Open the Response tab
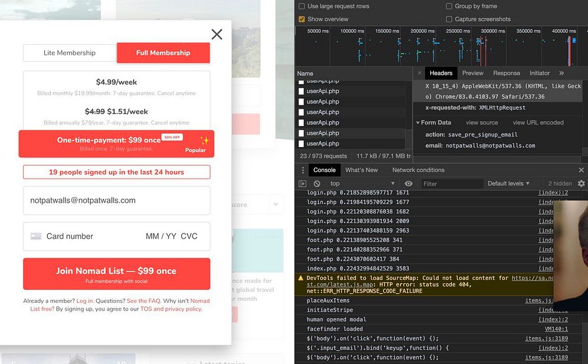588x364 pixels. 506,73
